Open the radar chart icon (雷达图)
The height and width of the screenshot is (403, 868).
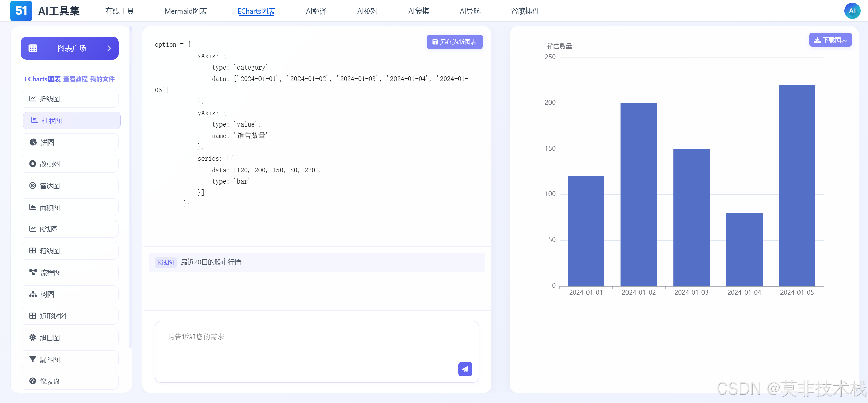pyautogui.click(x=33, y=186)
